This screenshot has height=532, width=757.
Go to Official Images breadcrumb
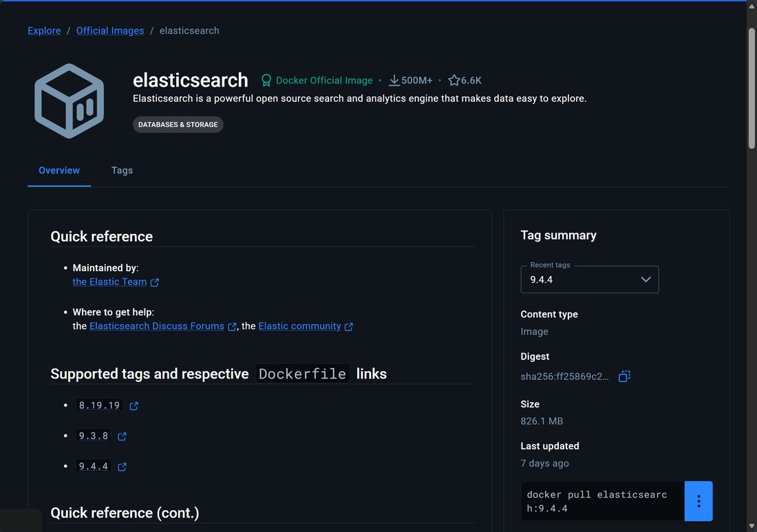click(110, 30)
